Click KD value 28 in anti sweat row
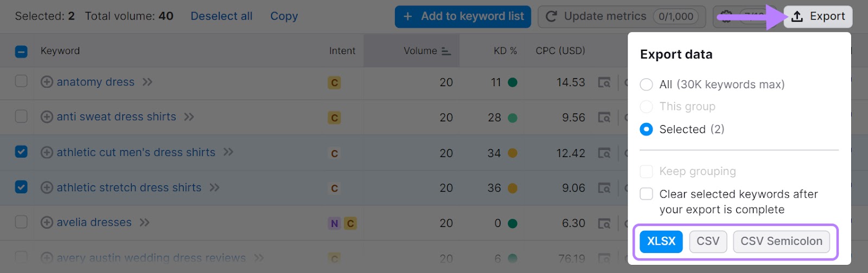868x273 pixels. (x=494, y=118)
